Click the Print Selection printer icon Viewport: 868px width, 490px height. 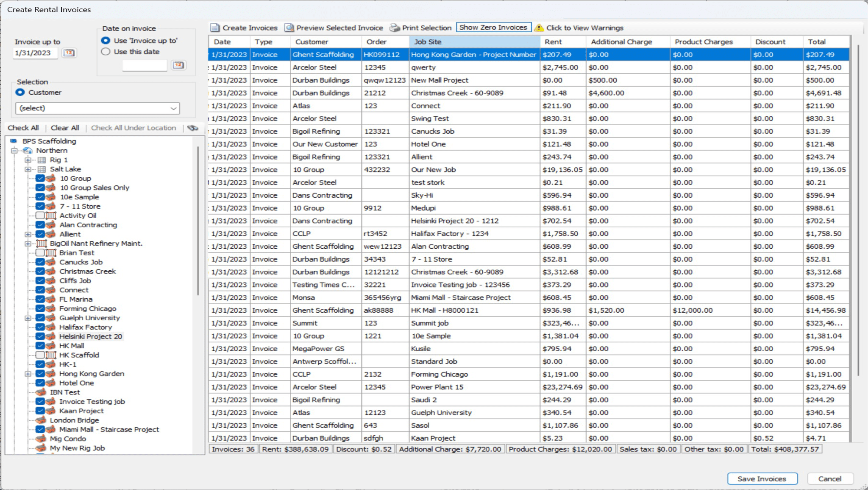pos(395,28)
